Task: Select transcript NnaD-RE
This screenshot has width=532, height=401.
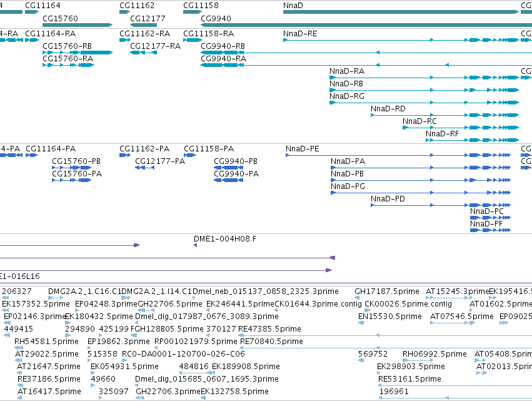Action: click(401, 40)
